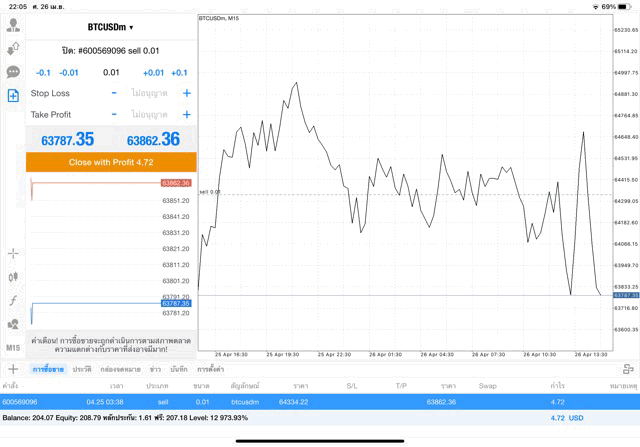Screen dimensions: 640x447
Task: Decrease volume by 0.1
Action: click(43, 73)
